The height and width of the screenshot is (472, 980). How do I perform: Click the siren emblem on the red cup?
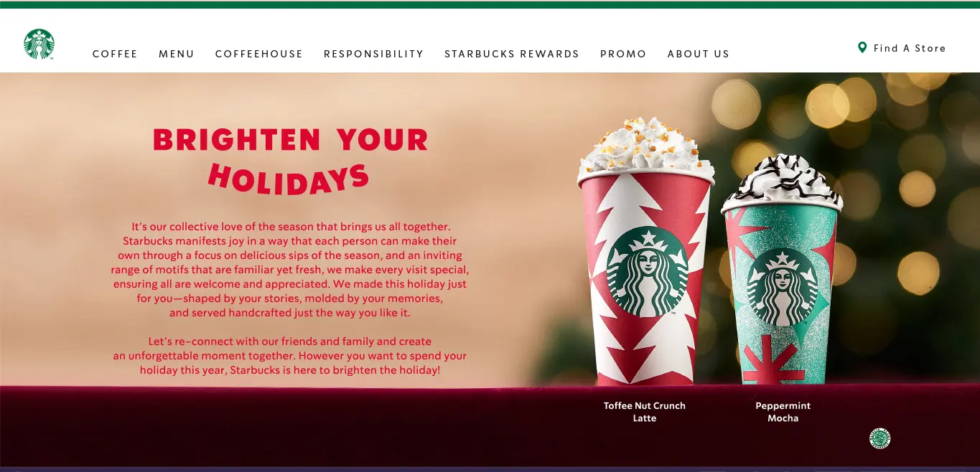click(x=647, y=272)
